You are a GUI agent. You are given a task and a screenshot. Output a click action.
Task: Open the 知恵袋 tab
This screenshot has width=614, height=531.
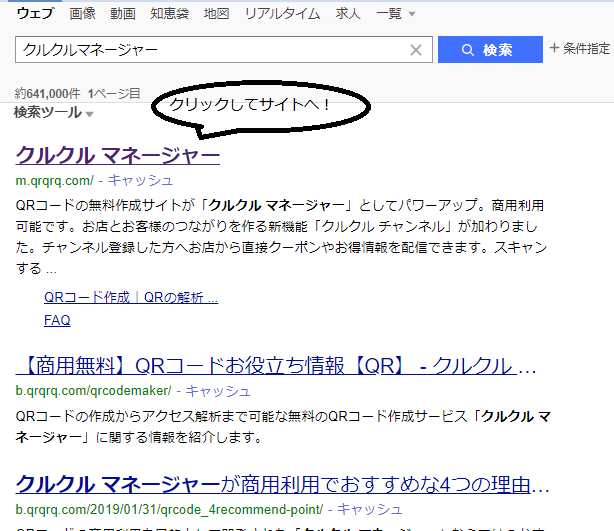coord(170,14)
